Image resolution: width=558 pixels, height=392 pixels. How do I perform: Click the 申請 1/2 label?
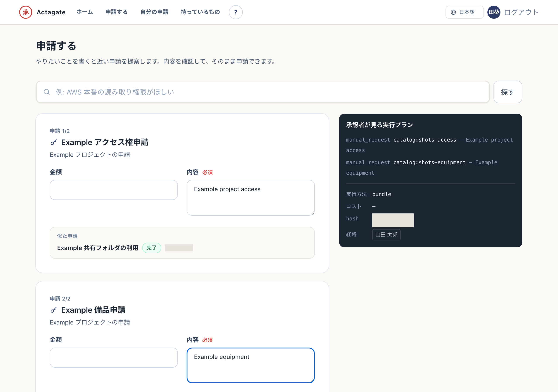60,131
